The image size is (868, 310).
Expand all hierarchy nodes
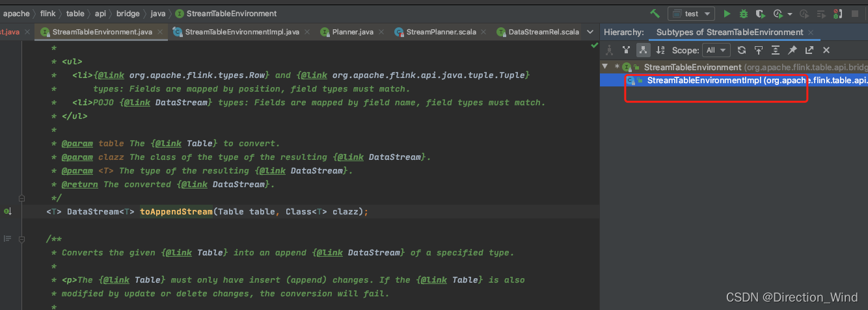point(776,50)
